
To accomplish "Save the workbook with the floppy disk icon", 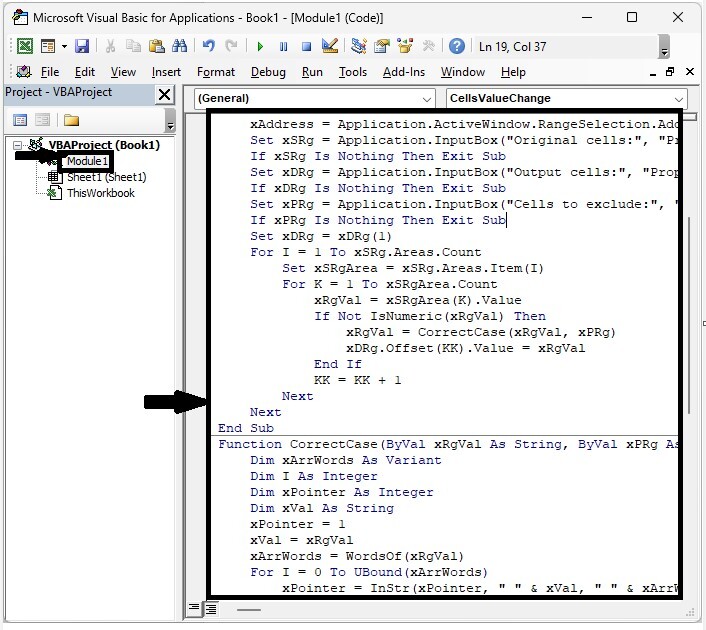I will coord(82,46).
